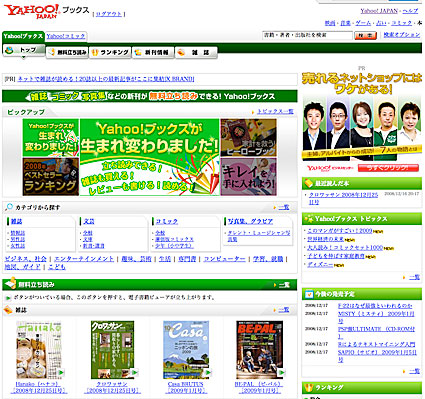Click the play icon on クロワッサン cover
This screenshot has width=425, height=399.
click(x=134, y=372)
